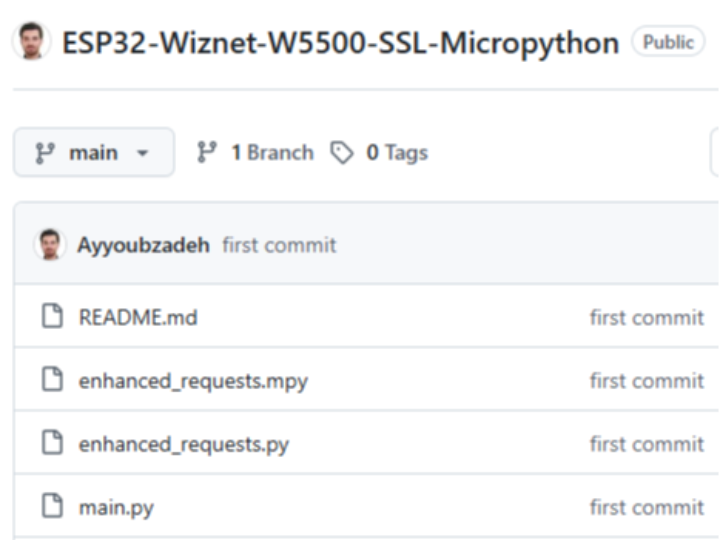The image size is (720, 540).
Task: Open the Ayyoubzadeh author profile link
Action: 143,245
